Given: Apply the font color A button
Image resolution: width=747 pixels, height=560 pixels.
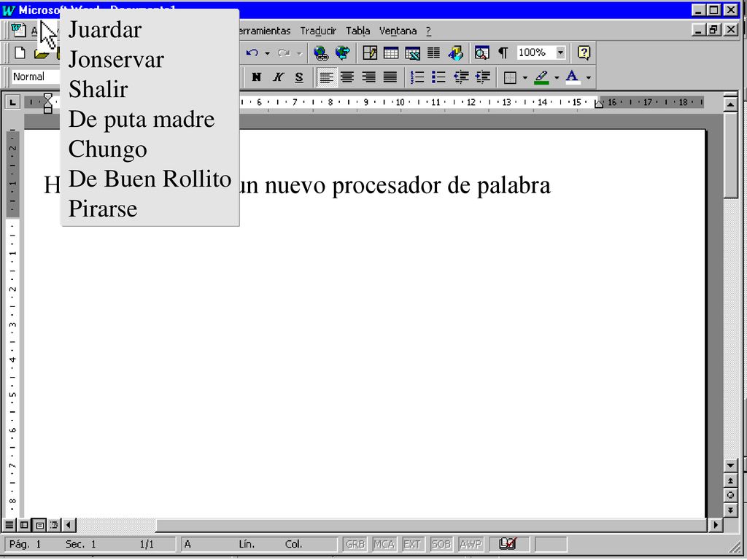Looking at the screenshot, I should 573,77.
